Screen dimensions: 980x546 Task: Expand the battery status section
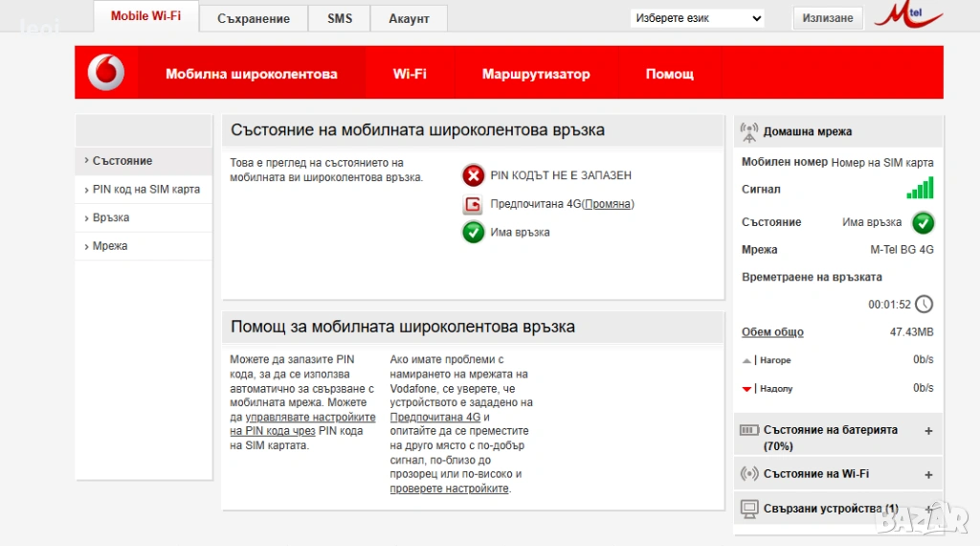pyautogui.click(x=927, y=431)
